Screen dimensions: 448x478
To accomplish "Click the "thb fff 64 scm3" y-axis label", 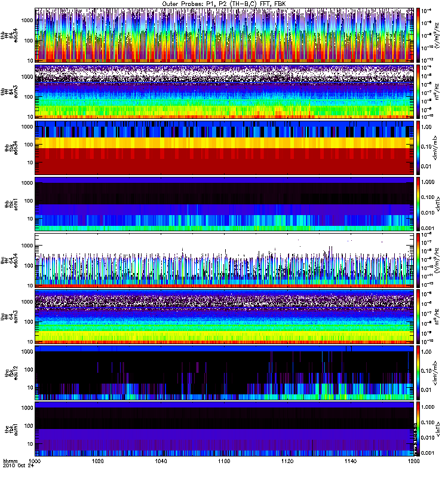I will point(9,91).
